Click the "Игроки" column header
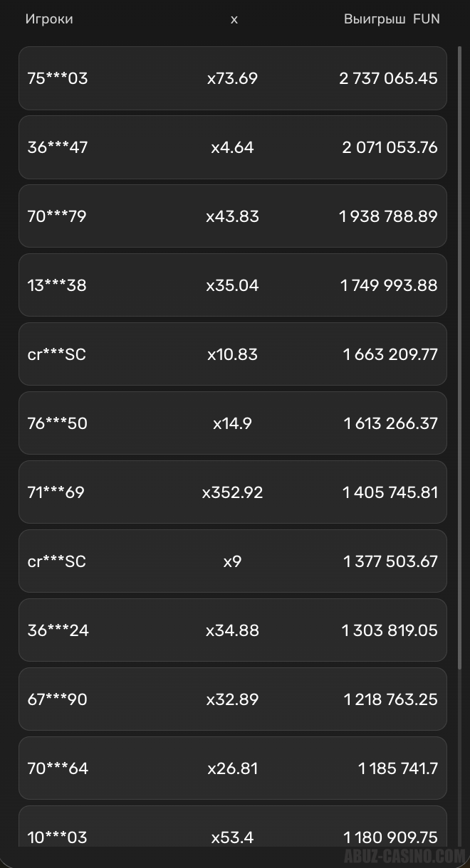Image resolution: width=470 pixels, height=868 pixels. [49, 19]
